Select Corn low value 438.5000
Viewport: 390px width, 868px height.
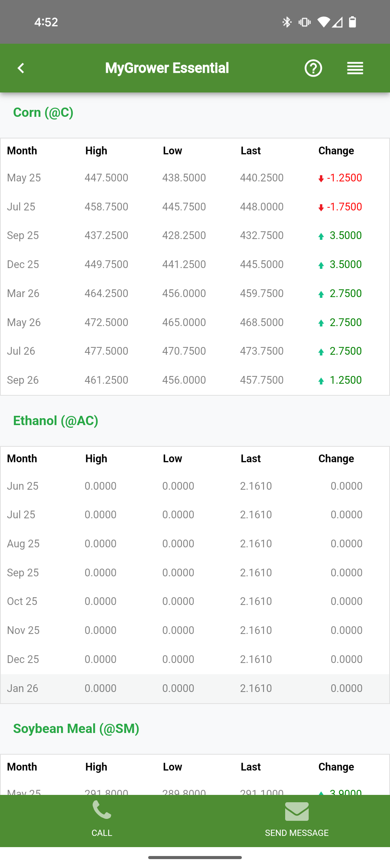[184, 178]
